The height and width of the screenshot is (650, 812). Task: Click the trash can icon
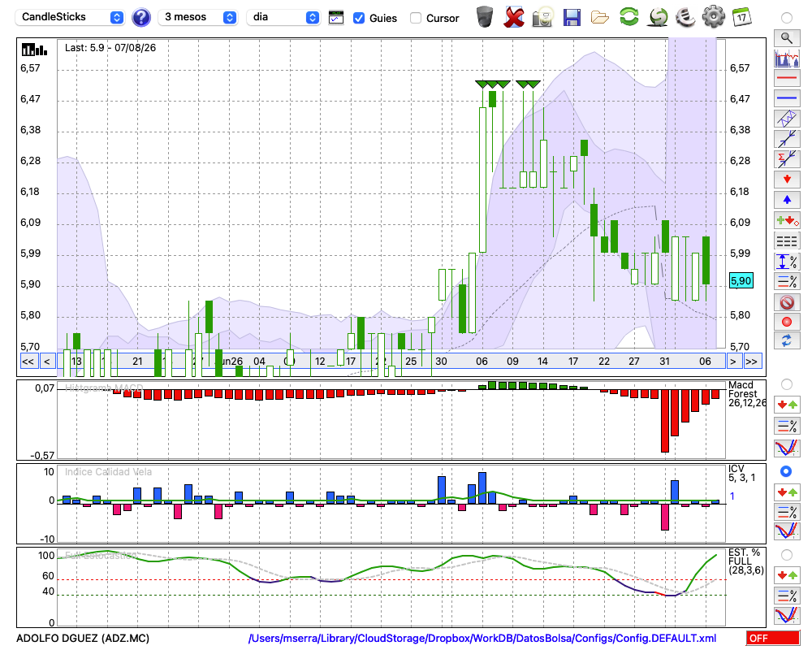[x=485, y=17]
